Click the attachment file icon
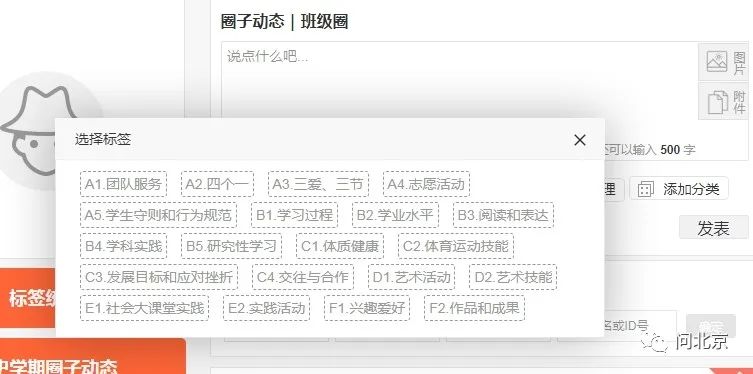Screen dimensions: 753x374 (718, 102)
